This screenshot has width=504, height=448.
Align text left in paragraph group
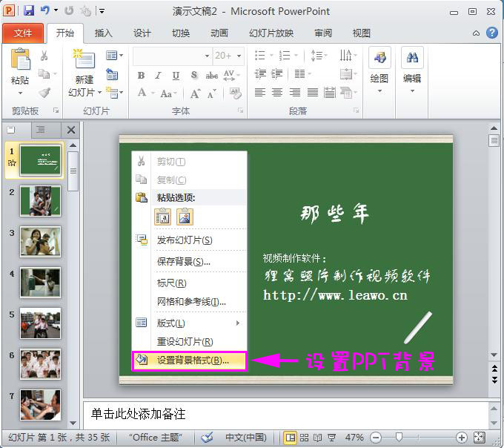(259, 93)
